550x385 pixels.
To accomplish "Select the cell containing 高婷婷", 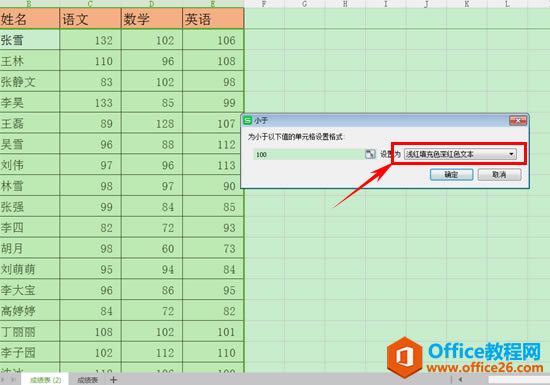I will click(x=29, y=311).
